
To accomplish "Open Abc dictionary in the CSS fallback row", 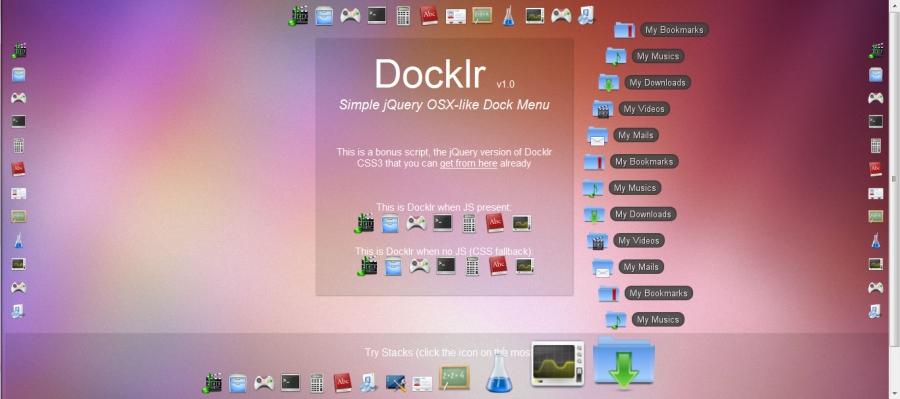I will [498, 266].
